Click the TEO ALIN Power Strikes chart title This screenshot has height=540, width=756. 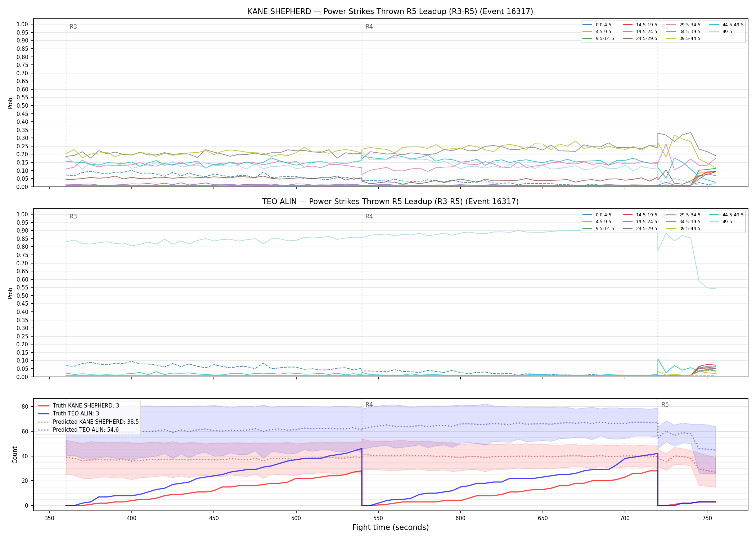(x=390, y=202)
